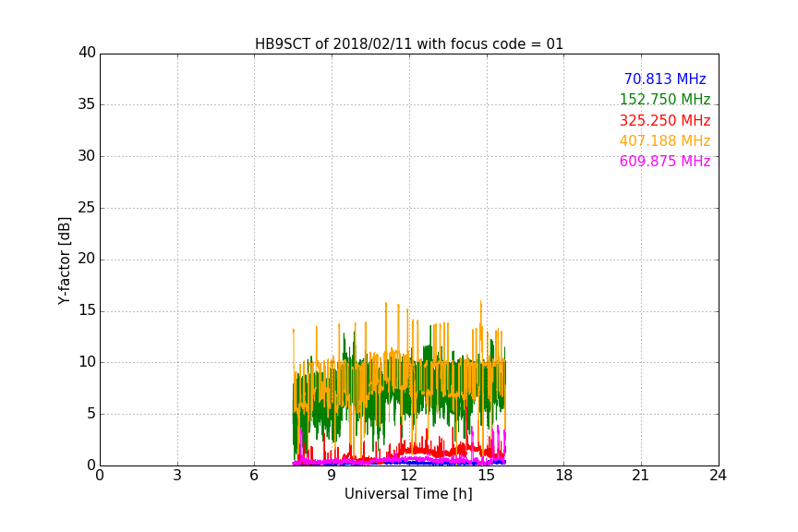Screen dimensions: 798x532
Task: Click the x-axis tick label 18
Action: (564, 476)
